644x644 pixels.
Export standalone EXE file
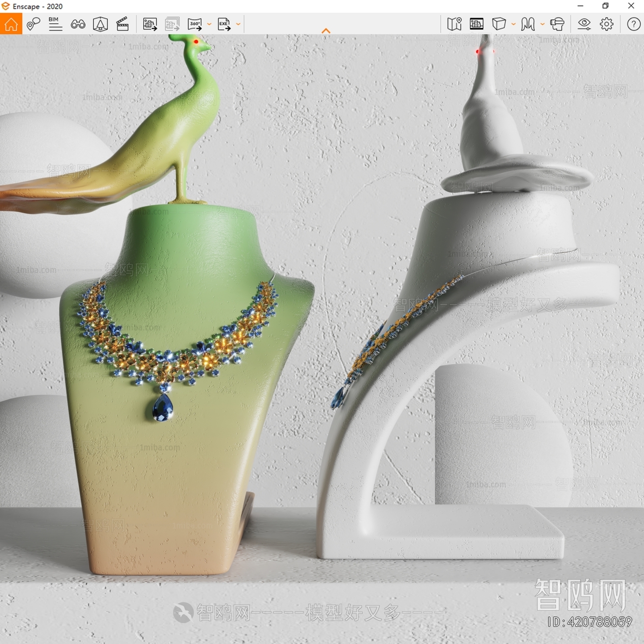point(224,24)
